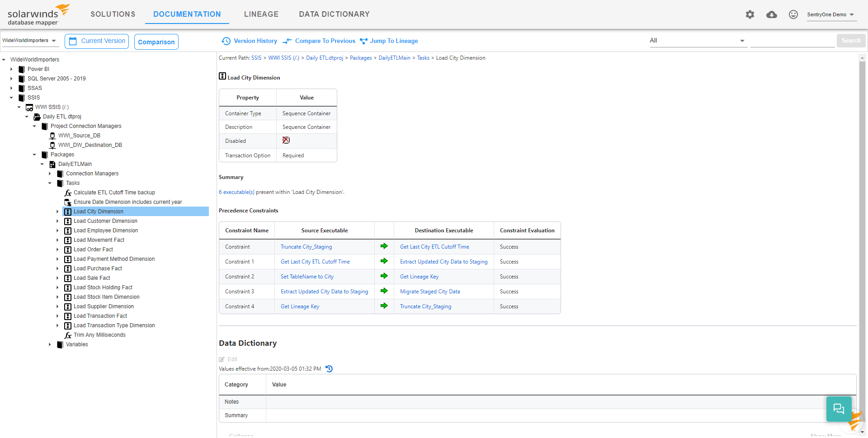Click the Calculate ETL Cutoff Time fx icon
Image resolution: width=868 pixels, height=438 pixels.
pyautogui.click(x=68, y=193)
